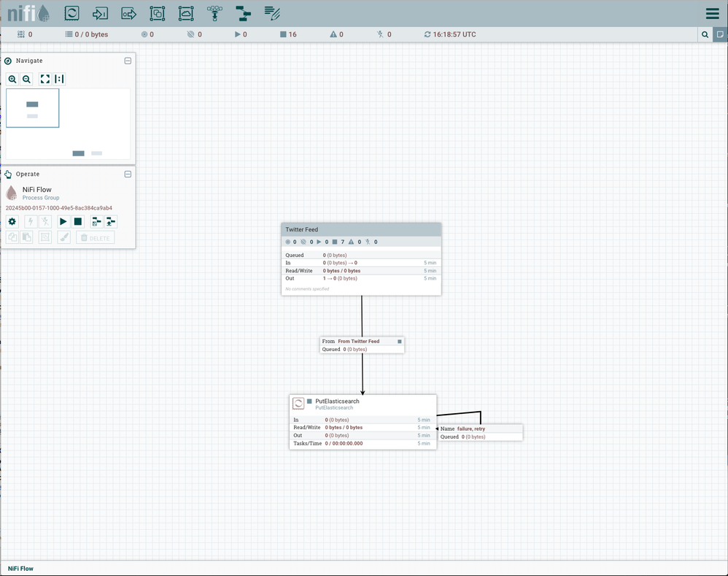Screen dimensions: 728x576
Task: Click the running components count in status bar
Action: click(x=241, y=34)
